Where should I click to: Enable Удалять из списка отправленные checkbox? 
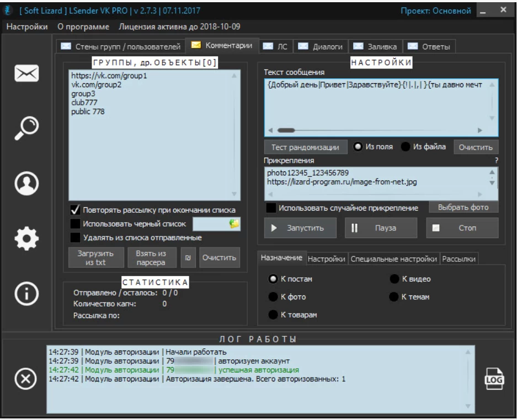(75, 238)
